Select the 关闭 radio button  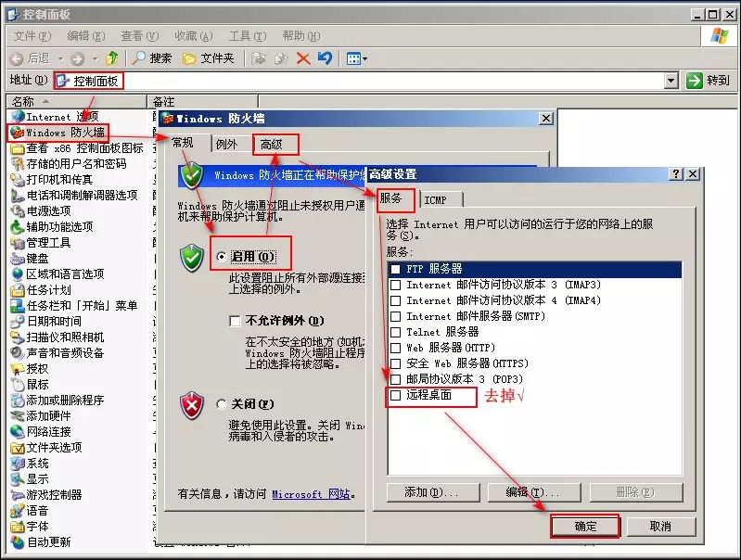[x=221, y=404]
